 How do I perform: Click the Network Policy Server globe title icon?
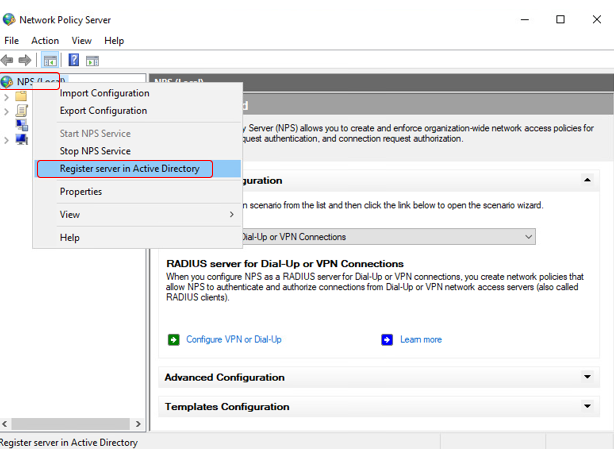click(x=9, y=19)
